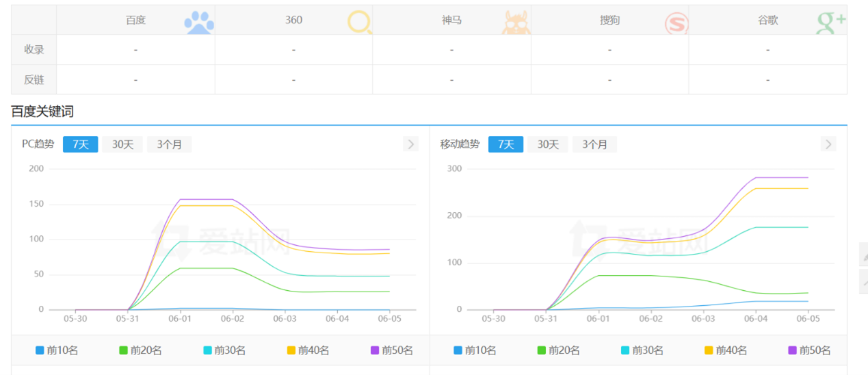Click purple 前50名 swatch in PC legend

click(x=375, y=350)
